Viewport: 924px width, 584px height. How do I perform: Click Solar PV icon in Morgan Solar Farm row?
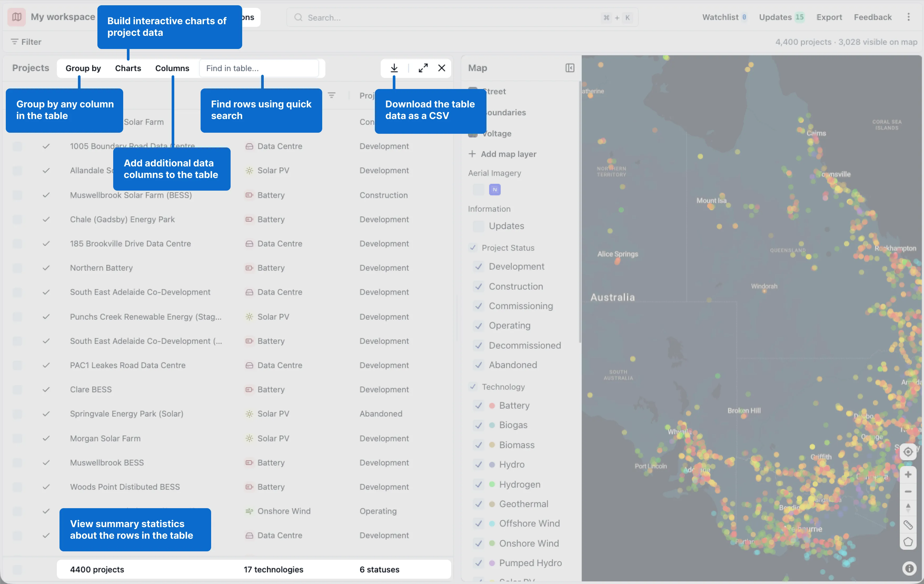[249, 438]
